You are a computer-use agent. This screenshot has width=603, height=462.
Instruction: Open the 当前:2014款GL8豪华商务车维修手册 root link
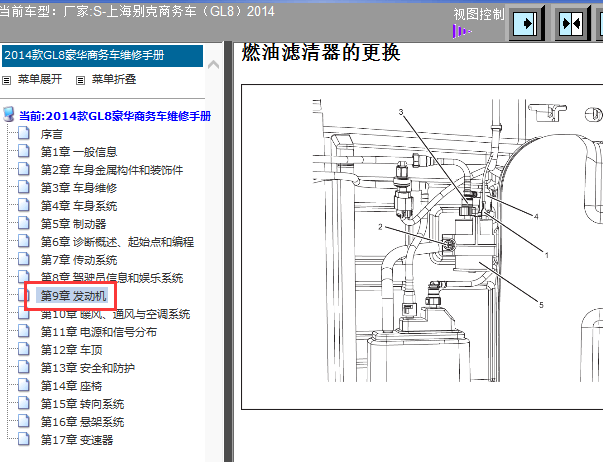(x=115, y=116)
